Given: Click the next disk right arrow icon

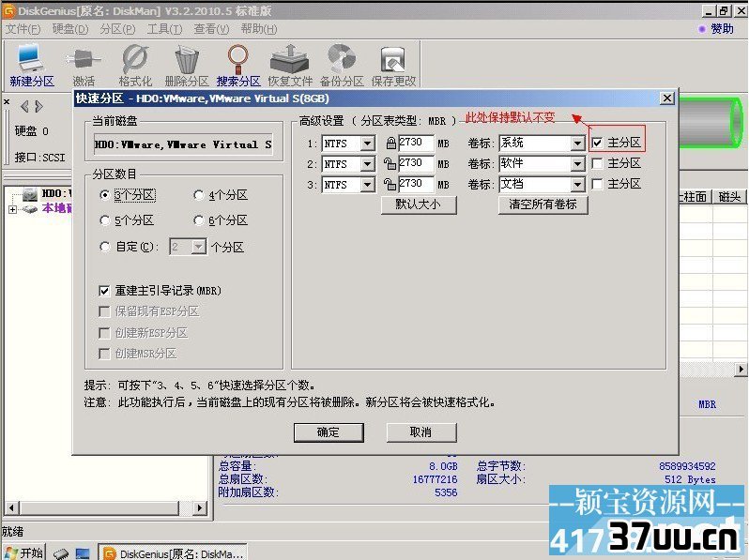Looking at the screenshot, I should 38,106.
